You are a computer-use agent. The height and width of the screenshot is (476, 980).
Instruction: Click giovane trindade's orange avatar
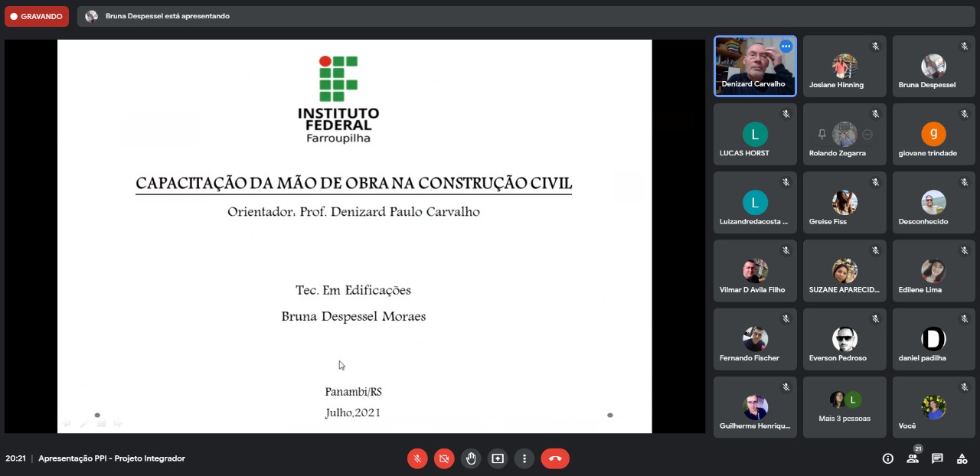coord(933,134)
